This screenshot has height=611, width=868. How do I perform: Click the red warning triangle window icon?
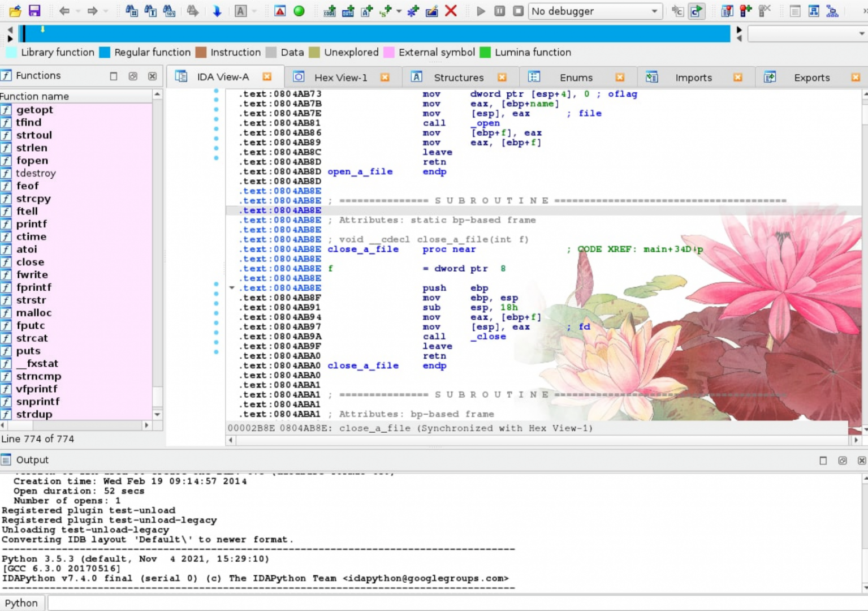tap(280, 11)
